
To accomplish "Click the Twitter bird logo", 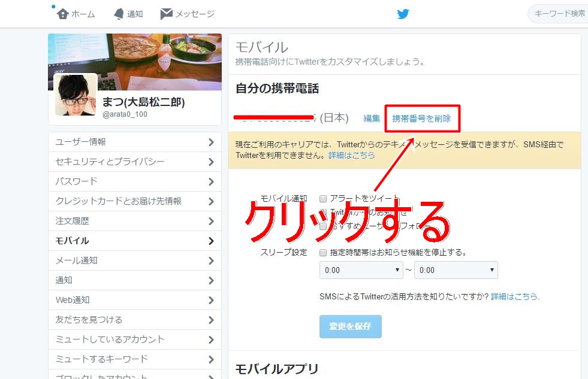I will point(403,14).
